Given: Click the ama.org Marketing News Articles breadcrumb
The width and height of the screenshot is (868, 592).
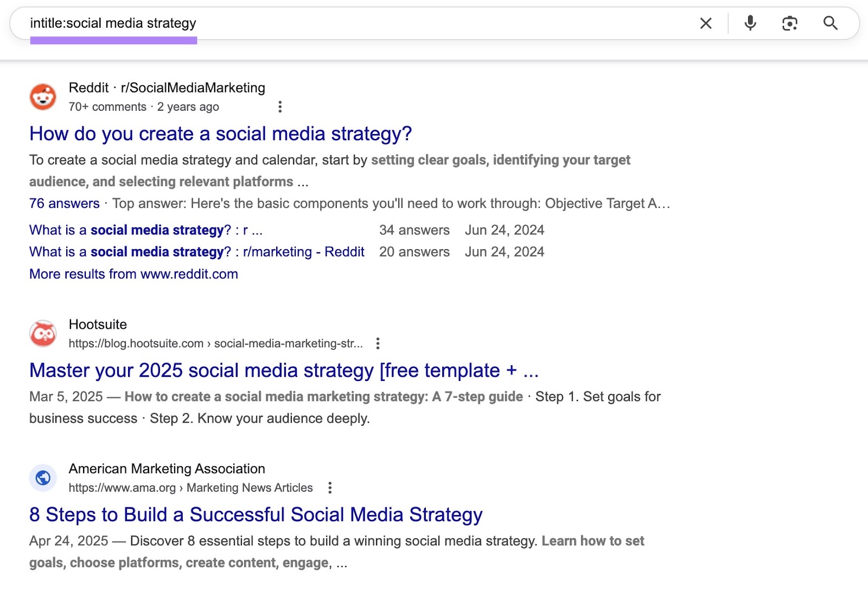Looking at the screenshot, I should 190,488.
